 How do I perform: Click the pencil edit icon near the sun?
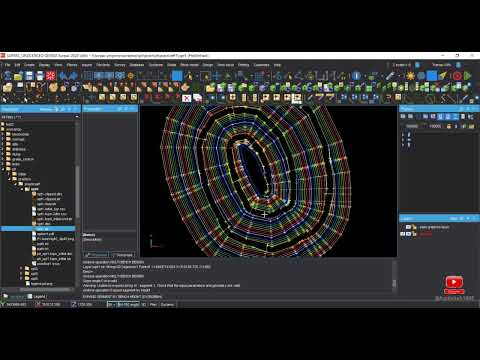click(x=390, y=76)
